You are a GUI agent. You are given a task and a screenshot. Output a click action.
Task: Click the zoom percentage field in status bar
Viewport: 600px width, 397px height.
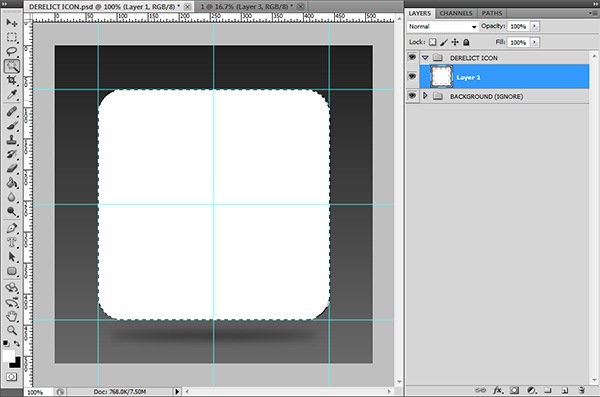(x=38, y=392)
